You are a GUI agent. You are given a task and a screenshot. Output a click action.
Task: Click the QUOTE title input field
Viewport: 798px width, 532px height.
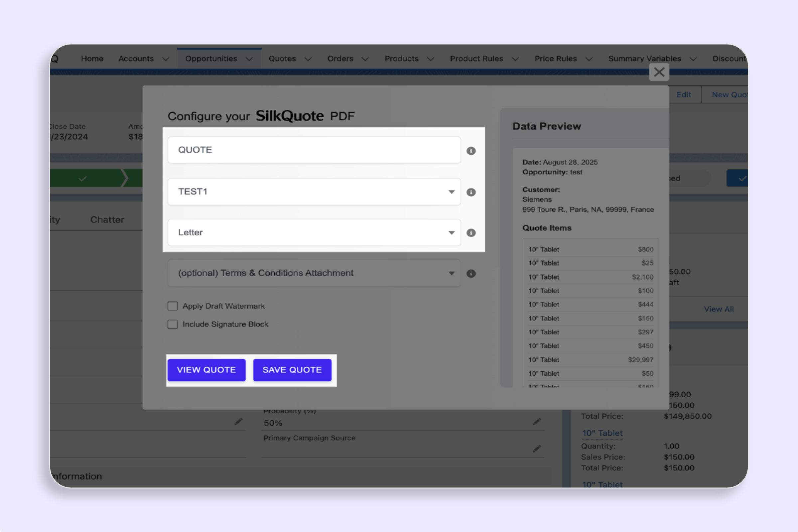click(314, 150)
